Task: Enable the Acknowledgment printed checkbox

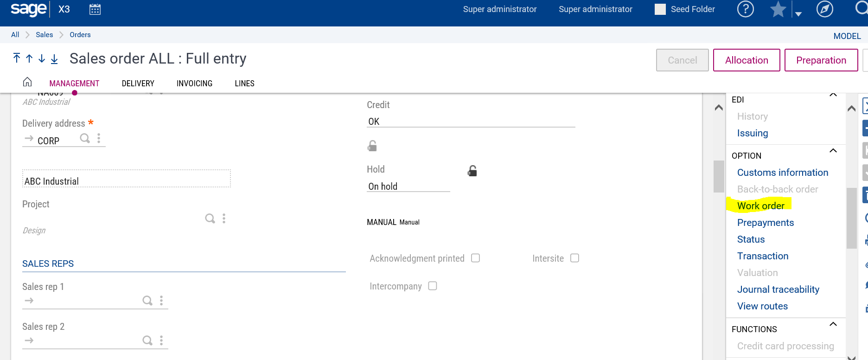Action: (x=475, y=258)
